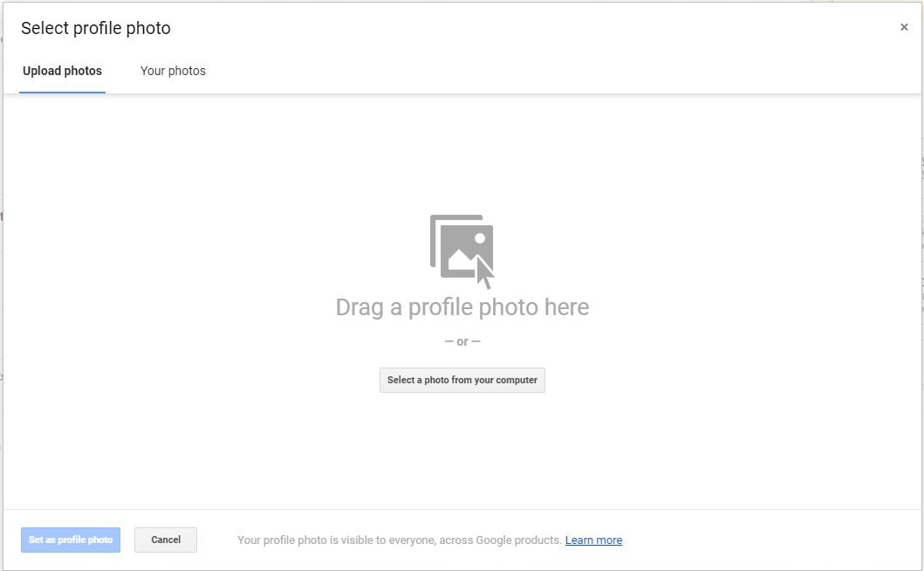This screenshot has width=924, height=571.
Task: Set as profile photo
Action: tap(70, 540)
